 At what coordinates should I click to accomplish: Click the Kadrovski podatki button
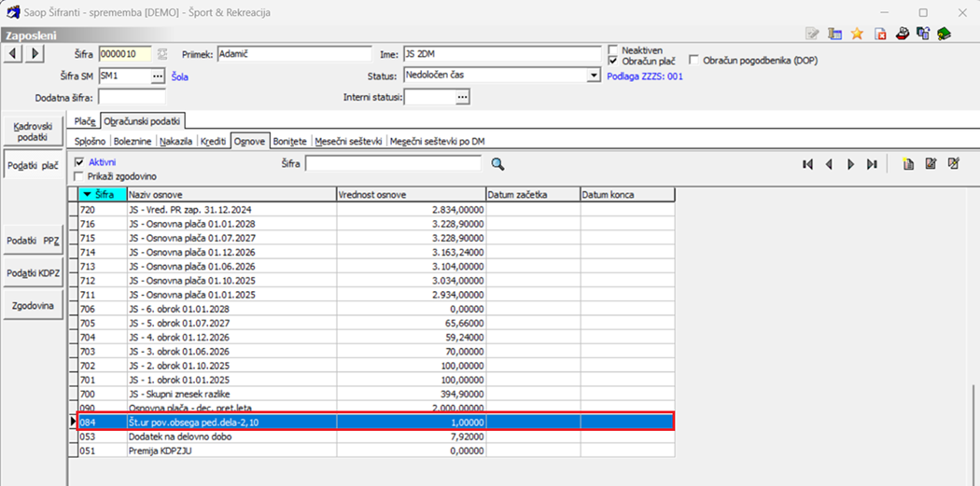(32, 132)
